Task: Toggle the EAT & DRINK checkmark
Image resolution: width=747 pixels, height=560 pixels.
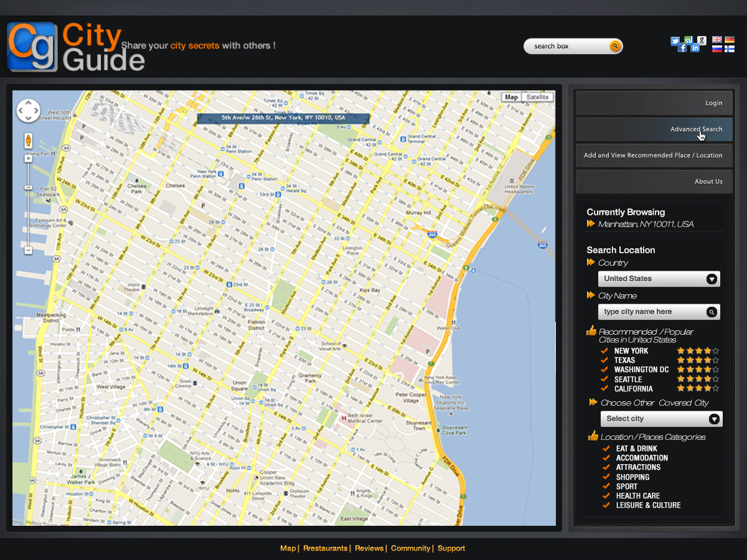Action: (x=606, y=448)
